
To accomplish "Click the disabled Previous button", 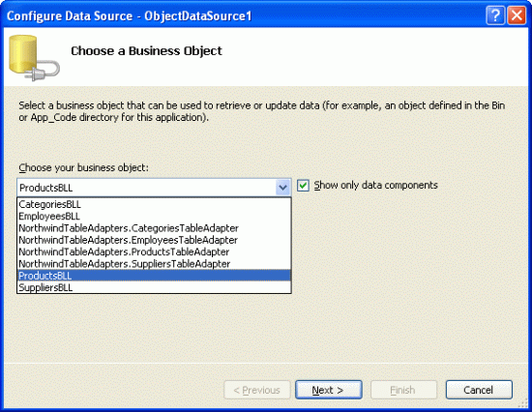I will pyautogui.click(x=257, y=390).
